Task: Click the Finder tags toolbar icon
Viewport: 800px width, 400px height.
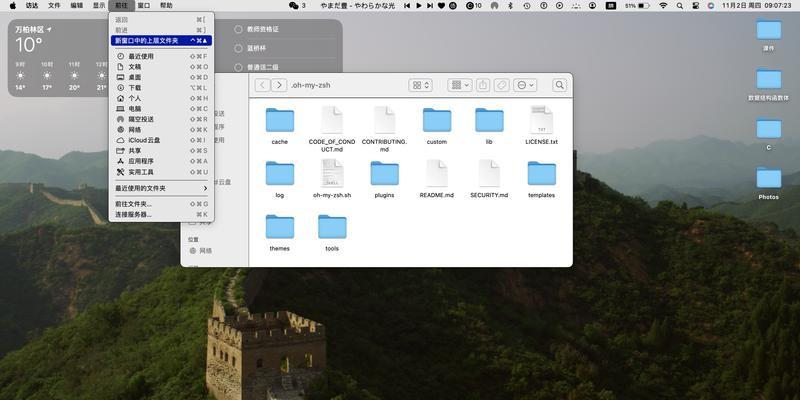Action: (502, 85)
